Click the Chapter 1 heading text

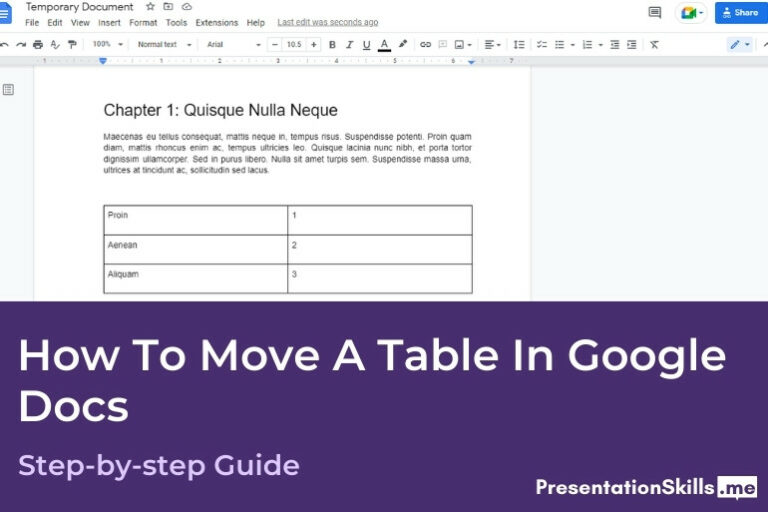pos(220,110)
